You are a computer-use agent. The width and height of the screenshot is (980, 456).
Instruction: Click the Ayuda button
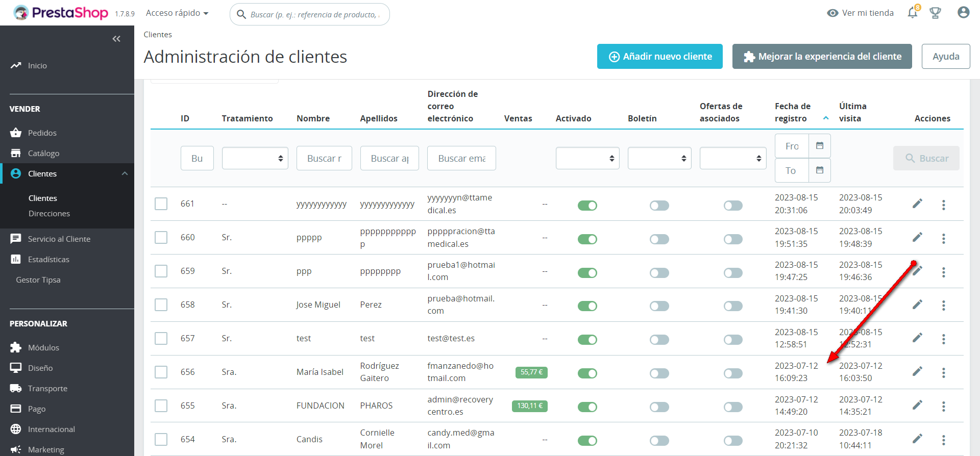tap(946, 56)
